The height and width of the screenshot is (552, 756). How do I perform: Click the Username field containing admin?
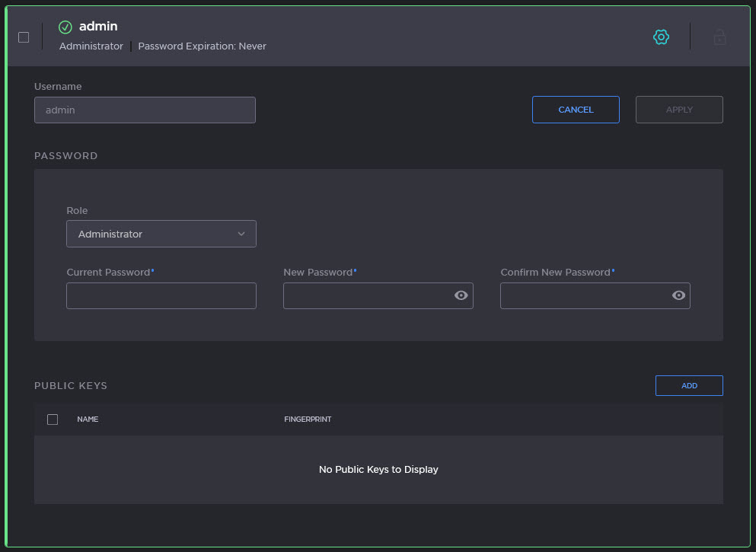point(145,110)
